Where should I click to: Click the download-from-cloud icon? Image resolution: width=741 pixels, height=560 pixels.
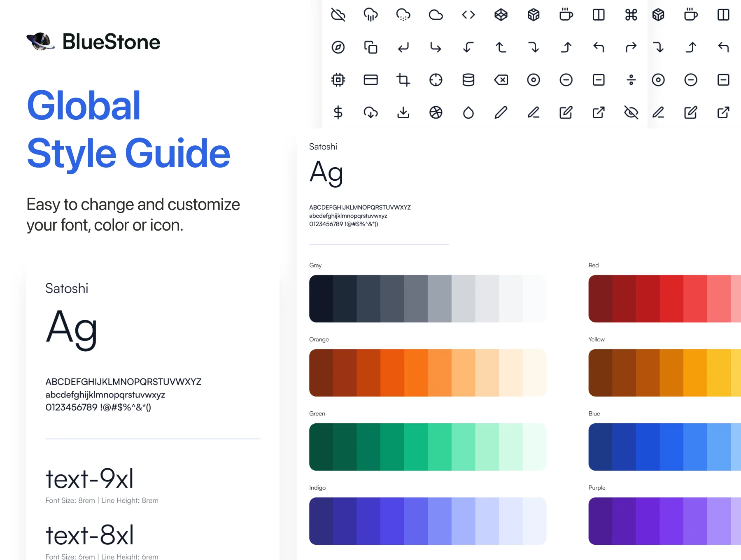(x=370, y=112)
